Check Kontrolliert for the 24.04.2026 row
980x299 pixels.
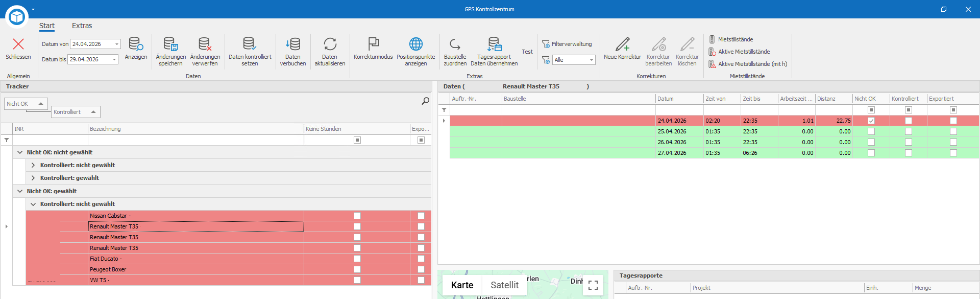tap(909, 121)
